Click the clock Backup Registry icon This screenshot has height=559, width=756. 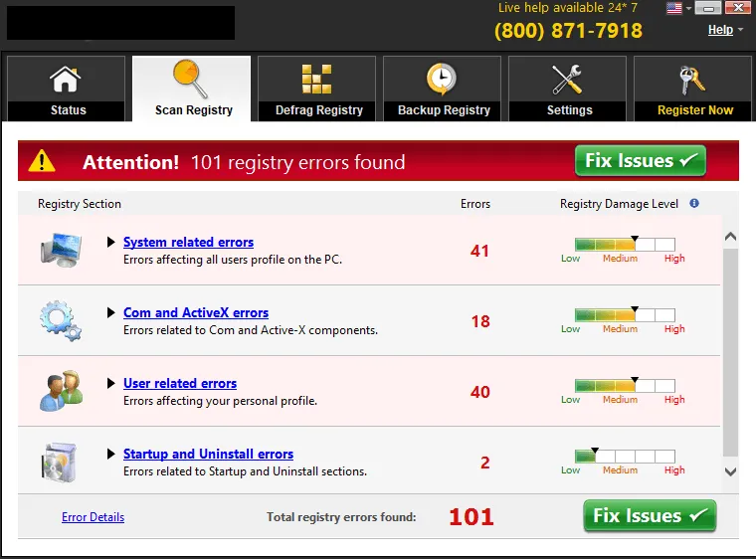(441, 79)
